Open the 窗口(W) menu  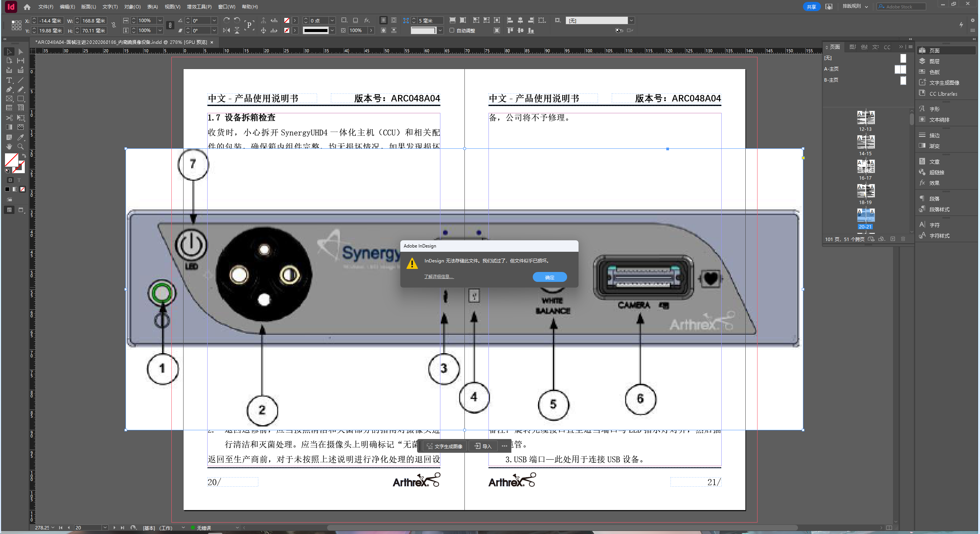(226, 7)
